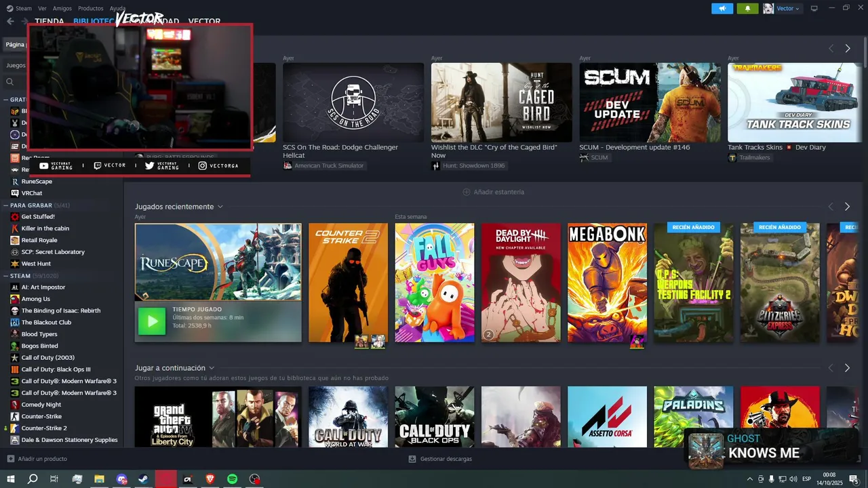Viewport: 868px width, 488px height.
Task: Click the ESP language indicator
Action: [806, 479]
